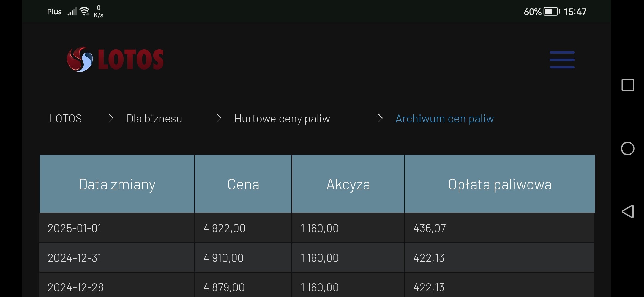This screenshot has width=644, height=297.
Task: Tap the Wi-Fi status icon
Action: 84,12
